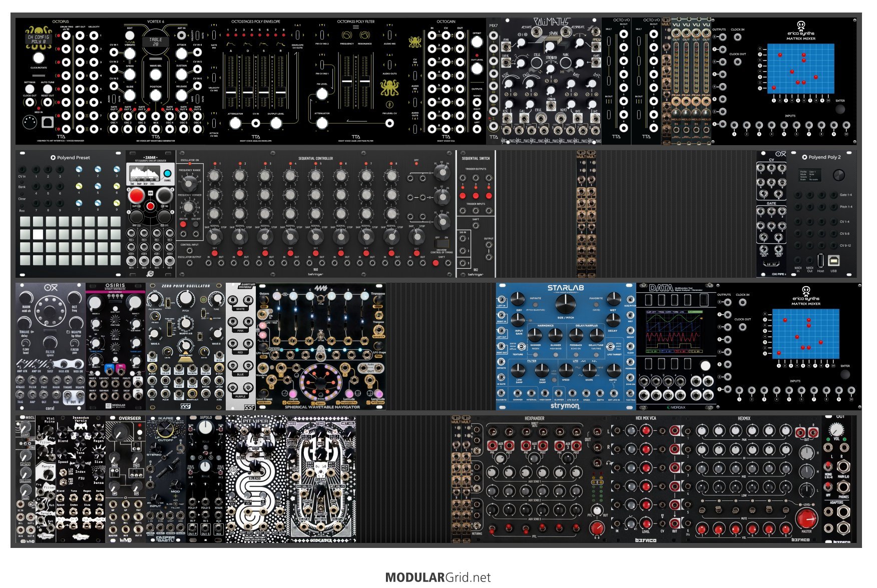Click the PHONES output jack

point(843,488)
